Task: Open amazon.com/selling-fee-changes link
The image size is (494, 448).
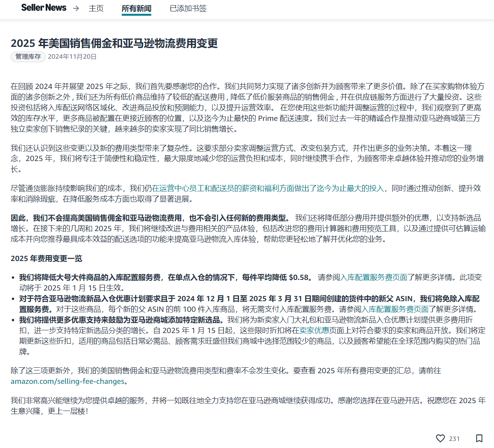Action: (x=67, y=381)
